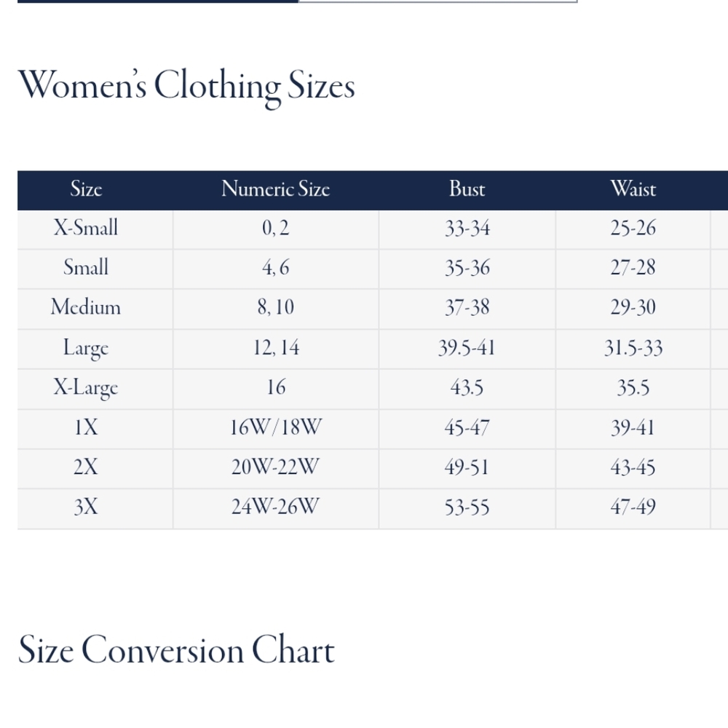Select the 2X size cell
This screenshot has height=728, width=728.
pyautogui.click(x=86, y=467)
